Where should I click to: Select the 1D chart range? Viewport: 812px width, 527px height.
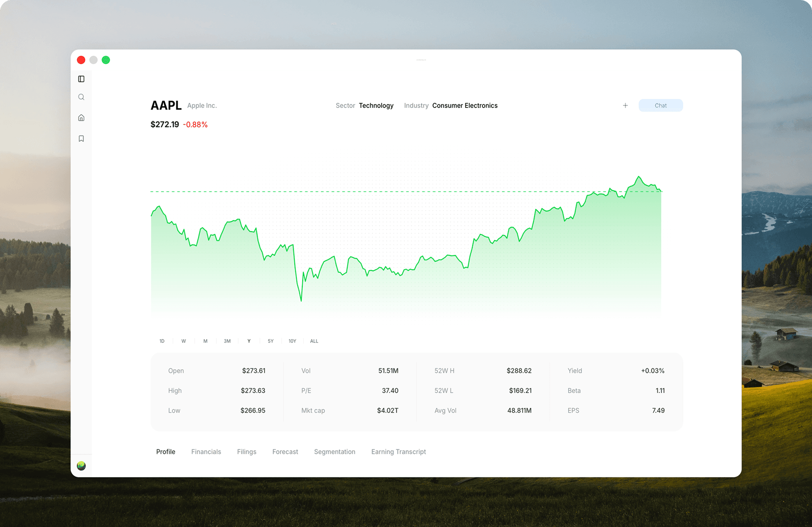click(x=162, y=341)
